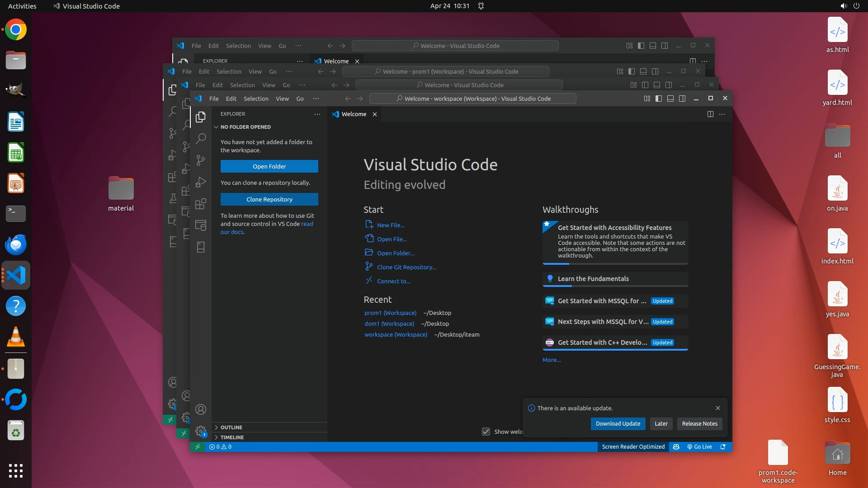Click the Download Update button
The image size is (868, 488).
(x=618, y=424)
